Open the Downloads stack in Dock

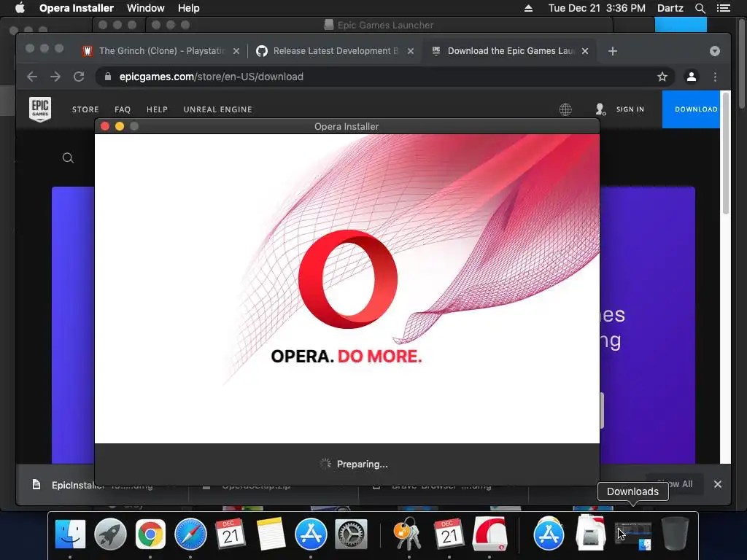coord(633,534)
